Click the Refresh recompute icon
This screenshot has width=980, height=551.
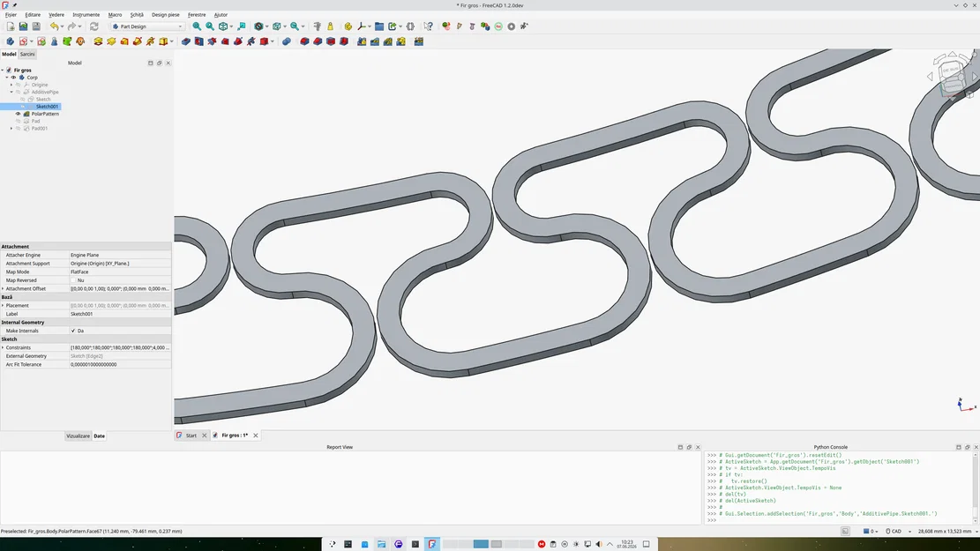[x=94, y=26]
